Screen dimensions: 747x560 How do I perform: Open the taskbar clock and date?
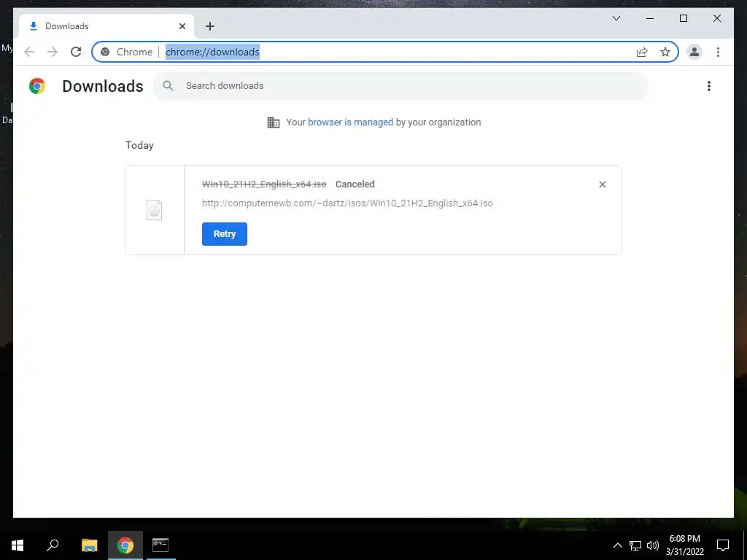pos(684,545)
